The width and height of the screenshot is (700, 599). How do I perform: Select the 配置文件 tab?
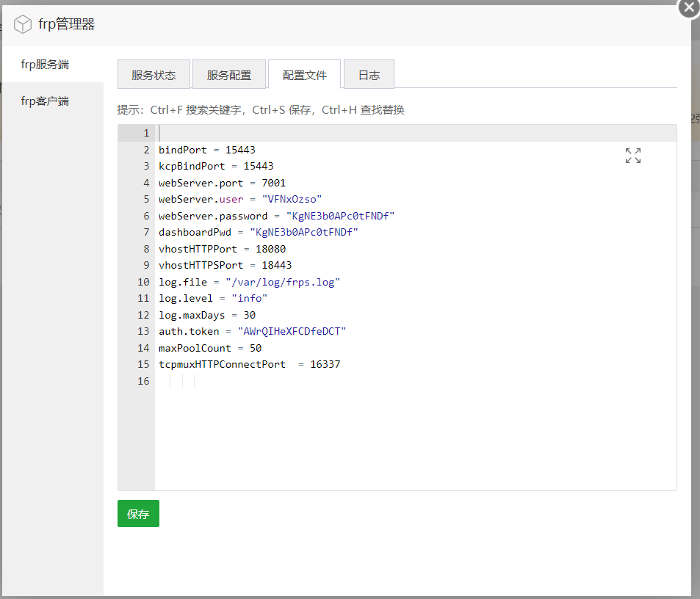click(x=304, y=75)
